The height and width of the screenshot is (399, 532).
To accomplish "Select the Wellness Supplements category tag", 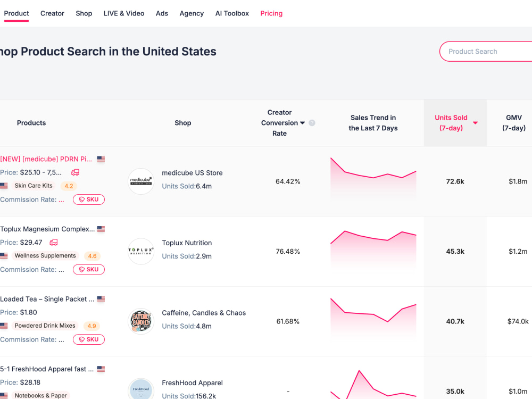I will [x=45, y=255].
